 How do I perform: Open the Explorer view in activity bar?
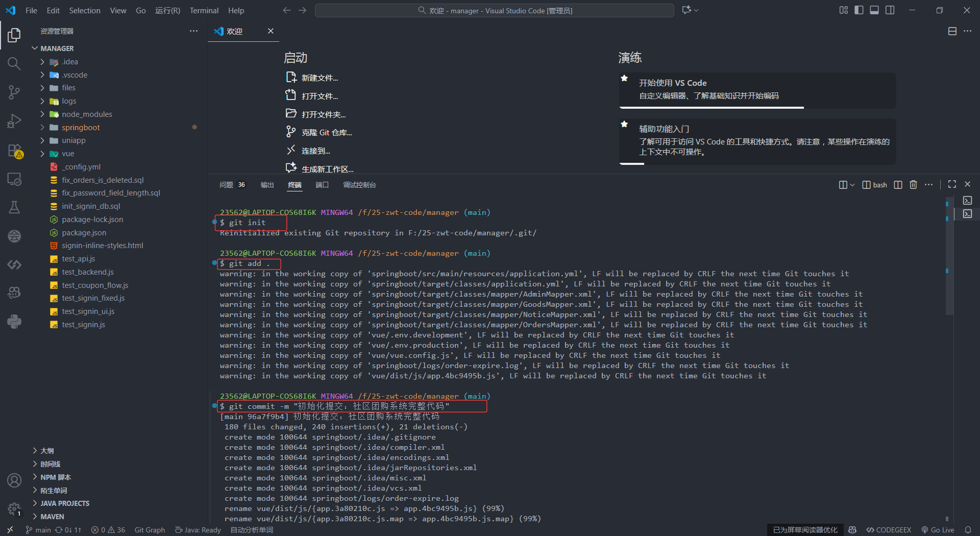(x=14, y=35)
